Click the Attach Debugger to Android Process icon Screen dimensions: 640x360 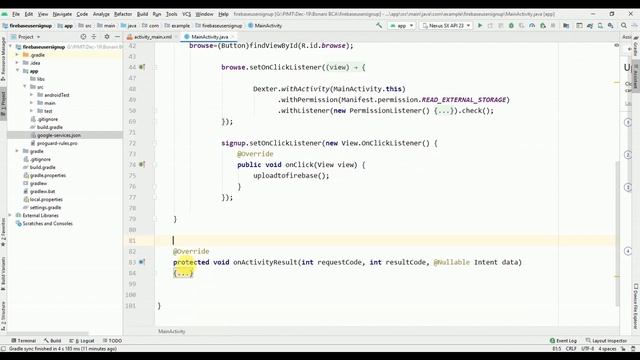[x=542, y=25]
